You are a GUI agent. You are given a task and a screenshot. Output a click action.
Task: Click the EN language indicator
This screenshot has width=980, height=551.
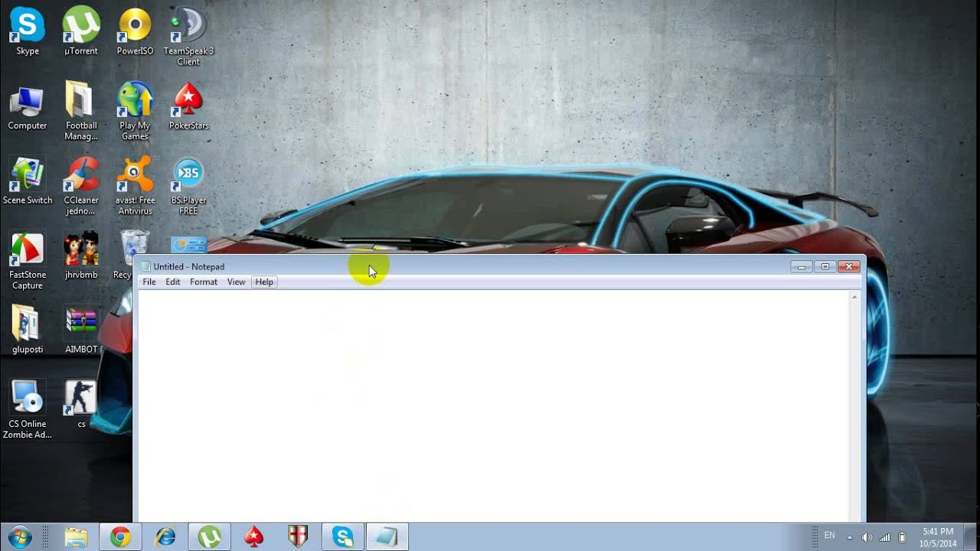829,536
